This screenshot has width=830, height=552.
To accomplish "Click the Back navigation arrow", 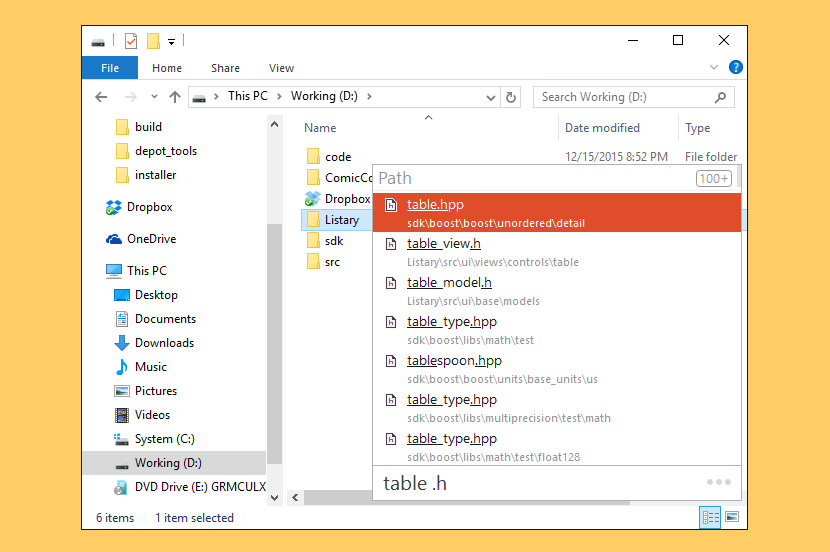I will tap(101, 97).
